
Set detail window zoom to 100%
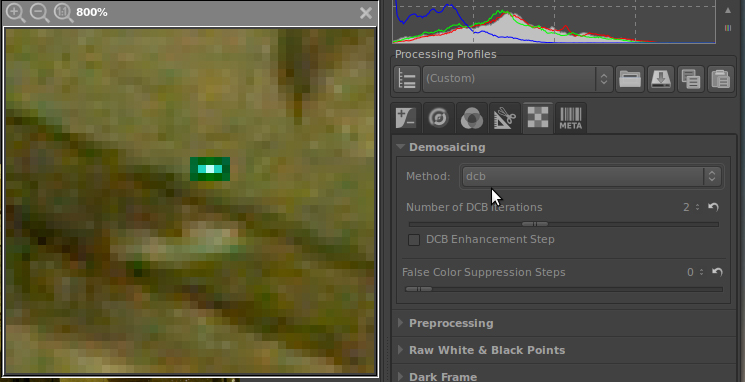(63, 13)
